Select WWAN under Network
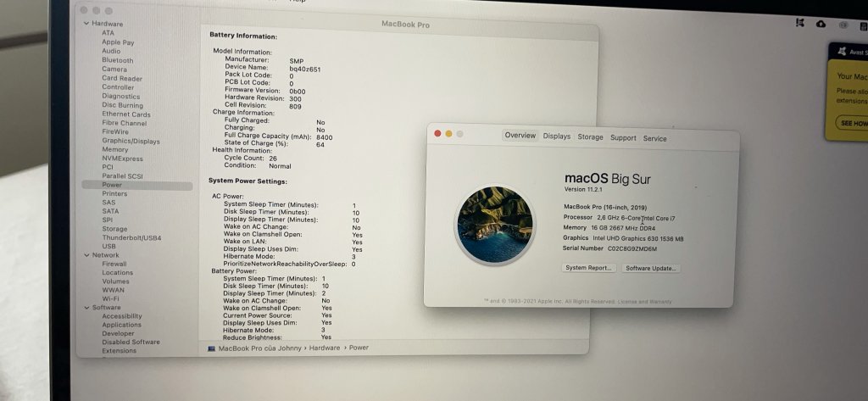The height and width of the screenshot is (401, 868). (x=113, y=290)
